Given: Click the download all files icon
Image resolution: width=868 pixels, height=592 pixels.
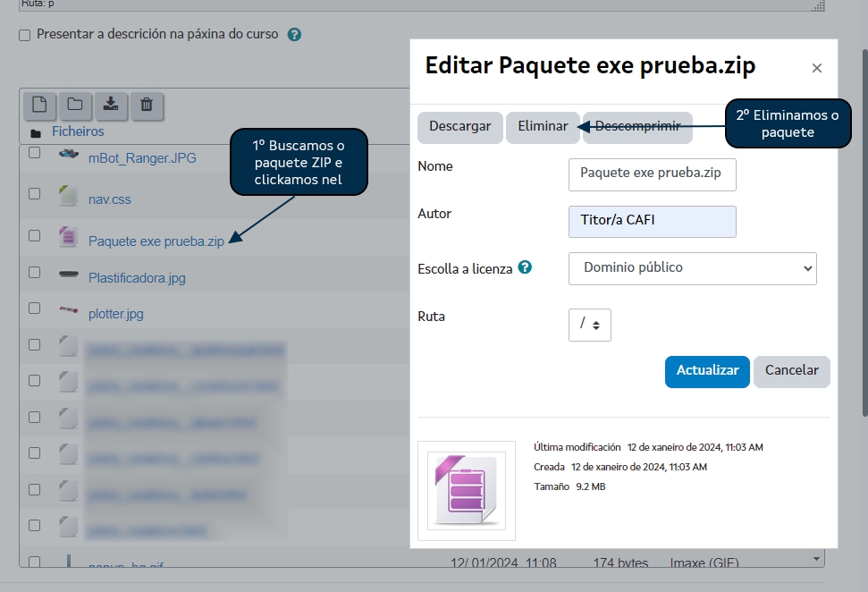Looking at the screenshot, I should click(111, 105).
